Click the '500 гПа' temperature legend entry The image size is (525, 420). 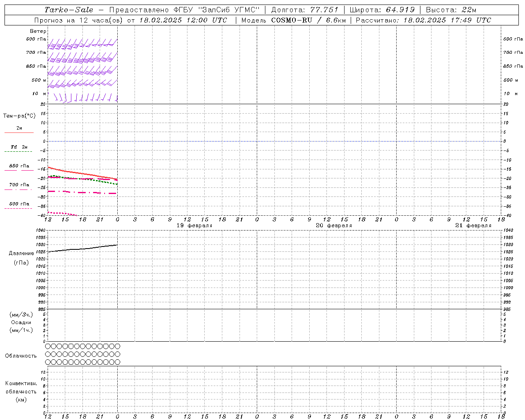[19, 204]
